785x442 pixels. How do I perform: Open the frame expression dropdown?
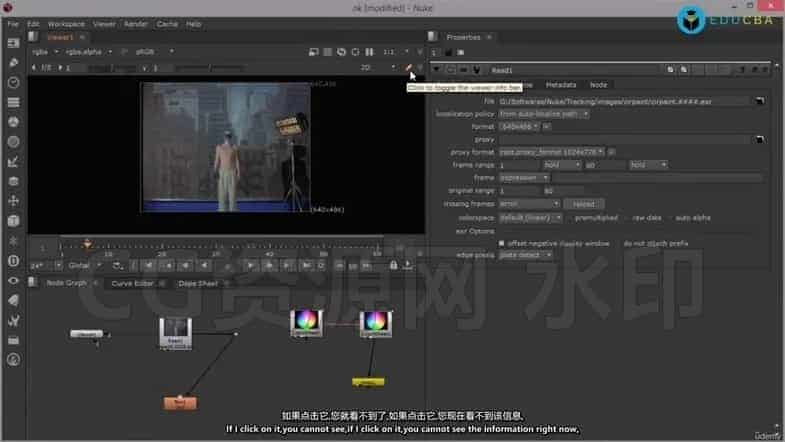coord(524,178)
